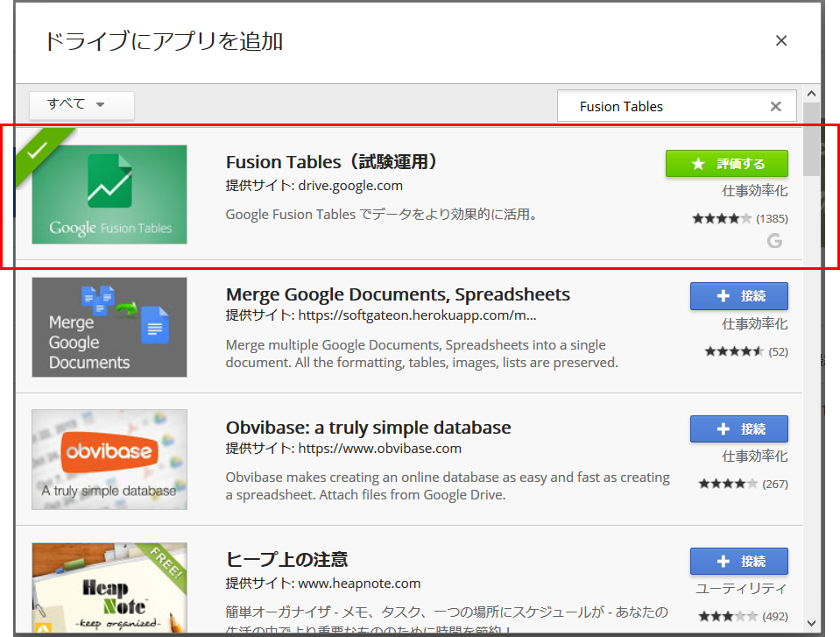Image resolution: width=840 pixels, height=637 pixels.
Task: Click the Merge Google Documents star rating (52)
Action: 746,351
